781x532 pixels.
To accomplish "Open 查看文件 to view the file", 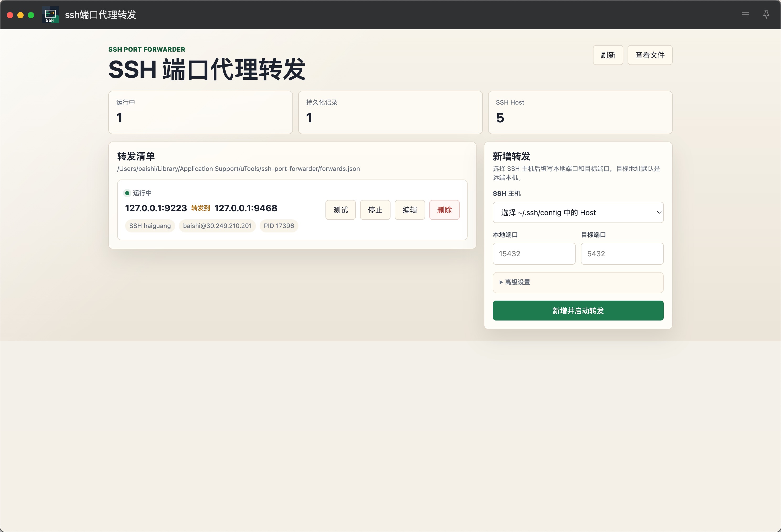I will (650, 55).
